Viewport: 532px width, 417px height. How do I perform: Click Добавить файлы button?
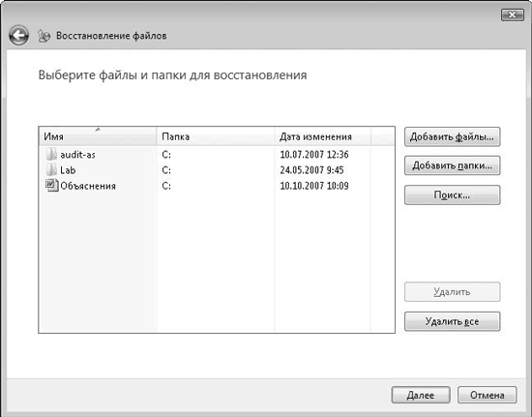click(x=452, y=136)
